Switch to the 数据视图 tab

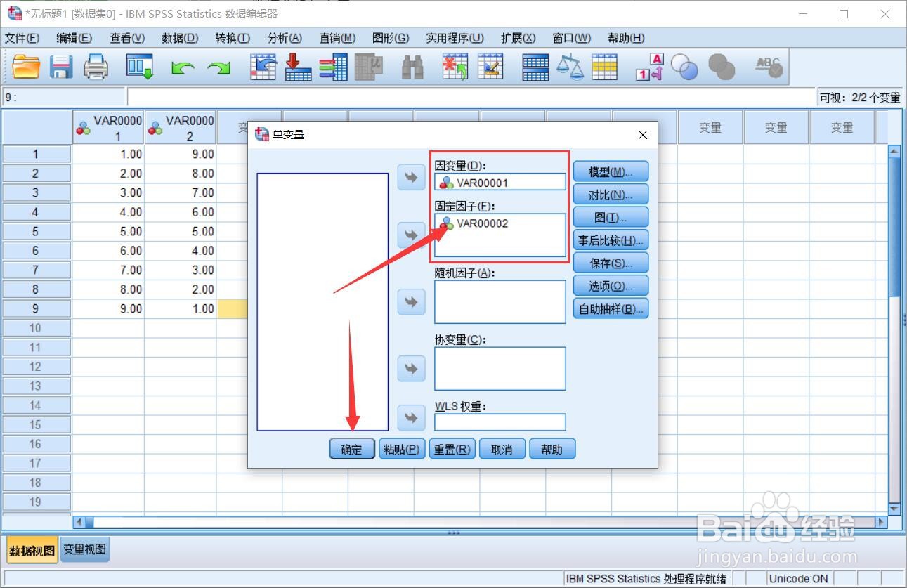[x=32, y=550]
